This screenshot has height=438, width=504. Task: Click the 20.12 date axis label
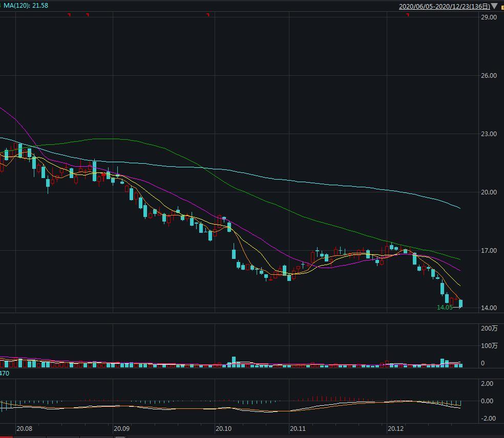pos(395,429)
